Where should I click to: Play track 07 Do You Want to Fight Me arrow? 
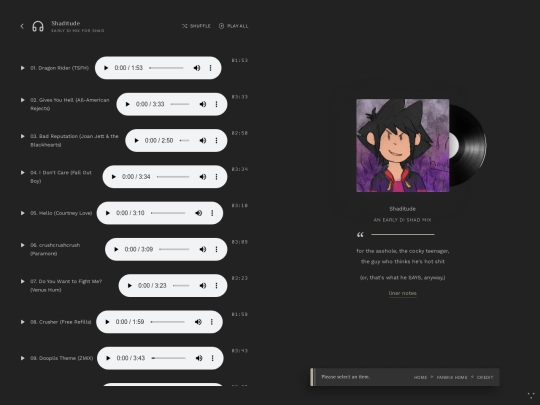(22, 281)
